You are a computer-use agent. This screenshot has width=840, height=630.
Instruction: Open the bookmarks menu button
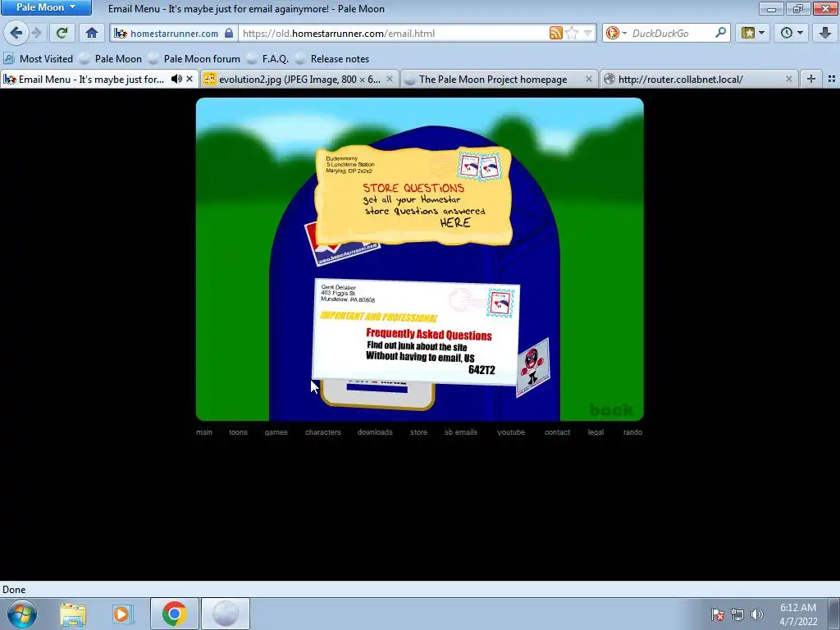pyautogui.click(x=753, y=33)
